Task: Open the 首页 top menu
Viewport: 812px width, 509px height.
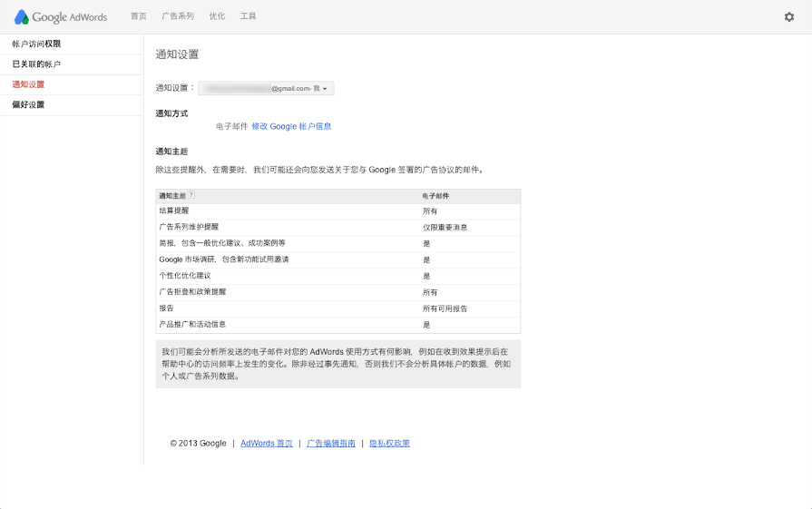Action: coord(138,16)
